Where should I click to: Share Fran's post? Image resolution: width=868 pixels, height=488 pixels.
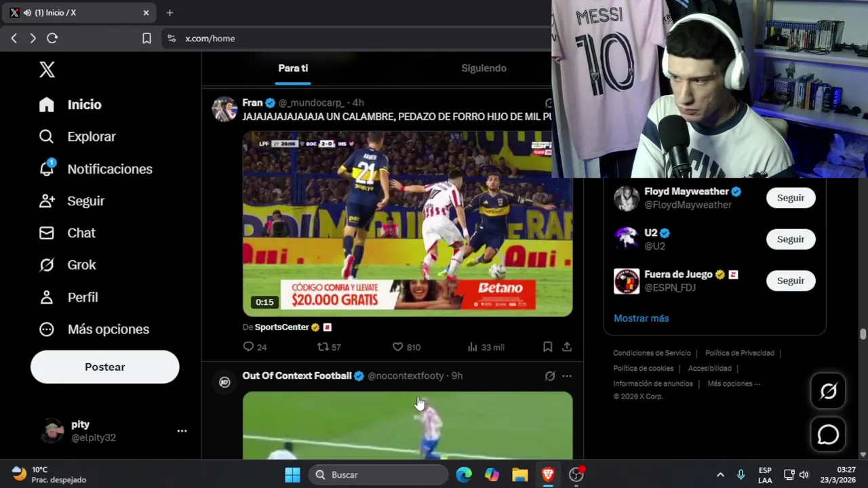click(x=567, y=347)
